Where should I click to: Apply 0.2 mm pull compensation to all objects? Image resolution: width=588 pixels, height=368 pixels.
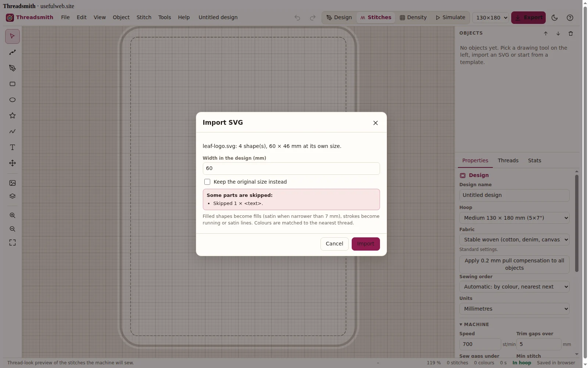[x=514, y=264]
